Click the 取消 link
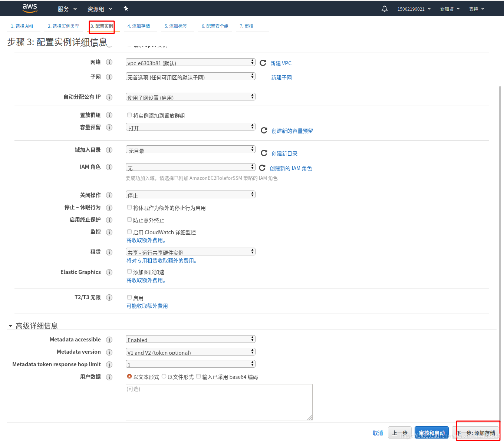 click(x=378, y=433)
